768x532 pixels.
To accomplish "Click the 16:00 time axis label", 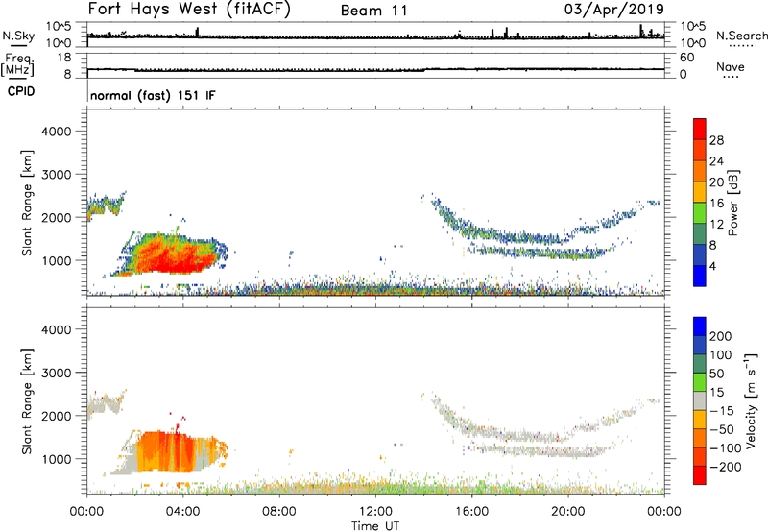I will coord(471,512).
